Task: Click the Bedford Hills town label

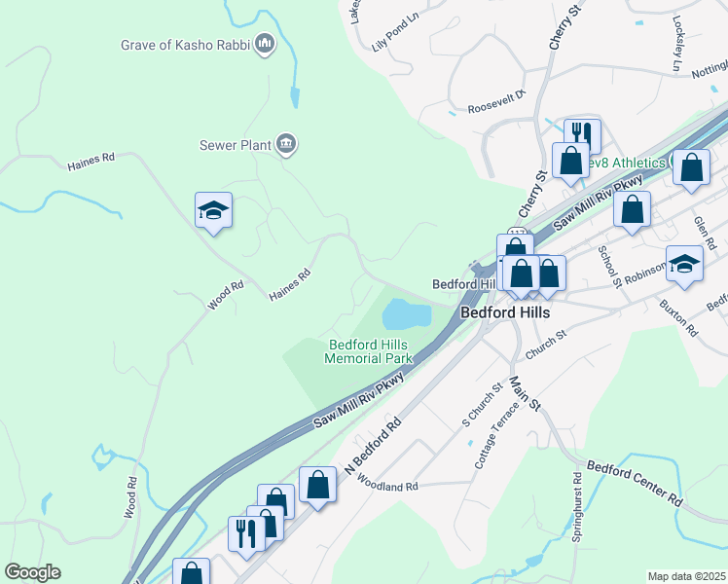Action: click(505, 312)
